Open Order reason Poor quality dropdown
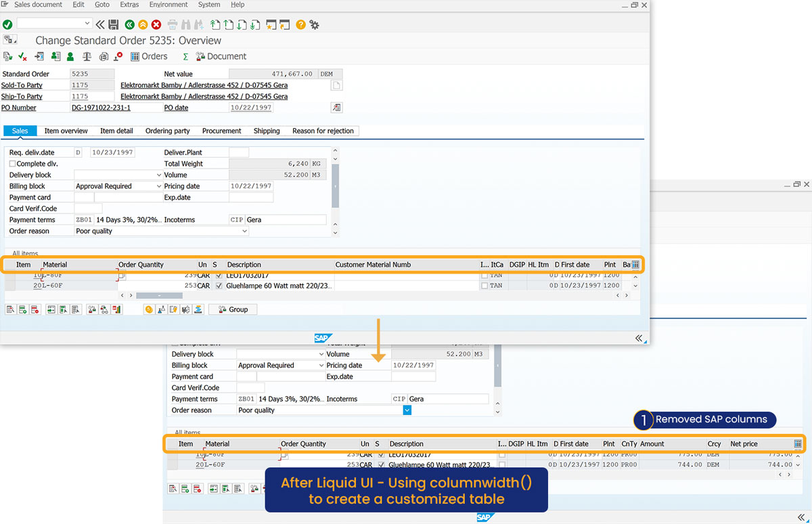Image resolution: width=812 pixels, height=524 pixels. 244,231
